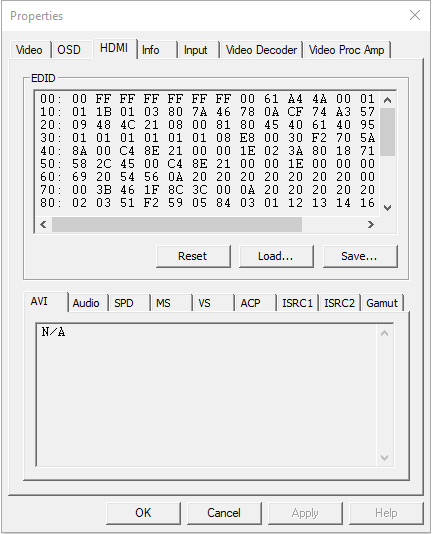Screen dimensions: 432x534
Task: Click the disabled Apply button
Action: coord(305,513)
